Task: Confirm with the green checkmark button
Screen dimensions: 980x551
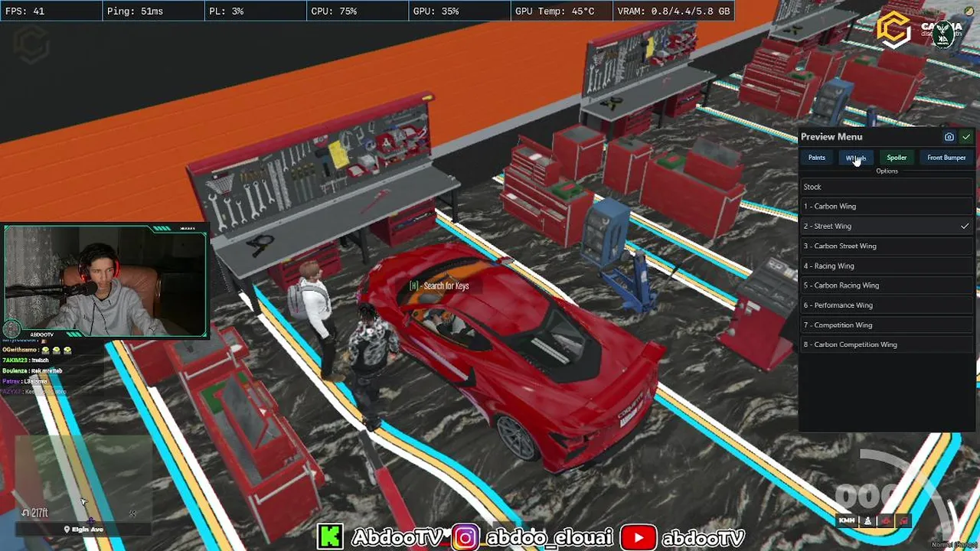Action: click(x=966, y=137)
